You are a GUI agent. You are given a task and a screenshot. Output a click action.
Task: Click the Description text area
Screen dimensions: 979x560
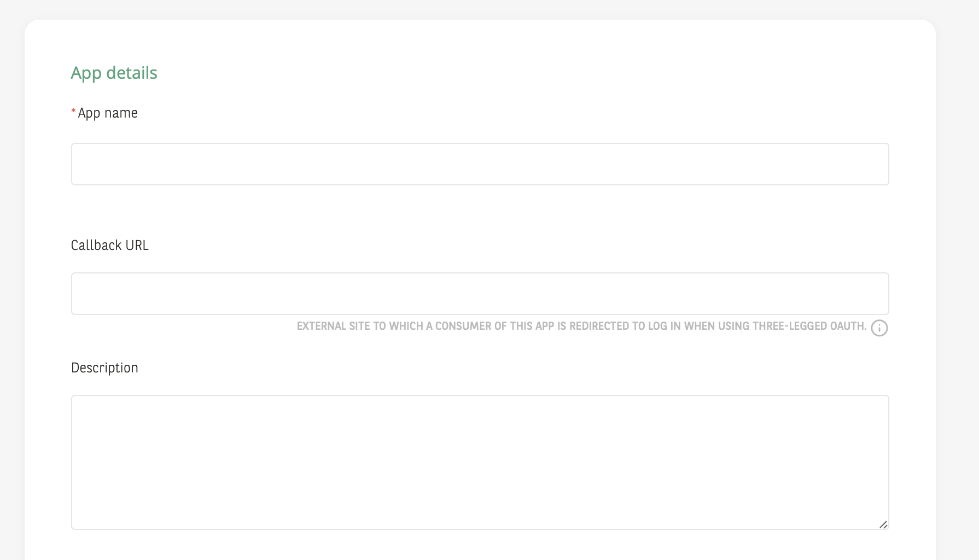[479, 462]
